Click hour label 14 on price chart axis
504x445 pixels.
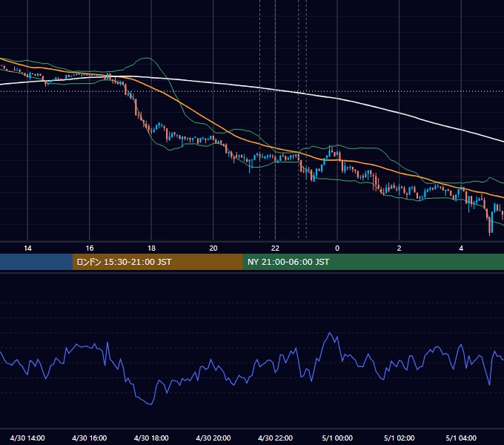click(x=27, y=248)
